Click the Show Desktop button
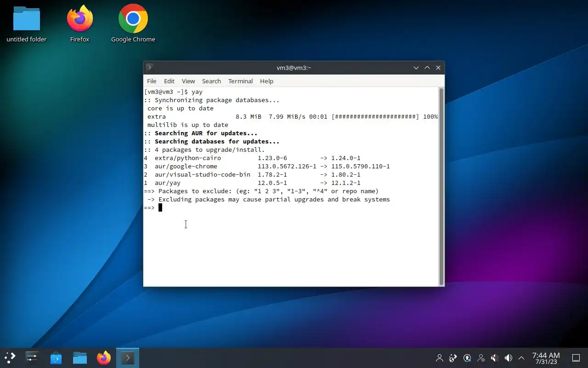 tap(576, 358)
